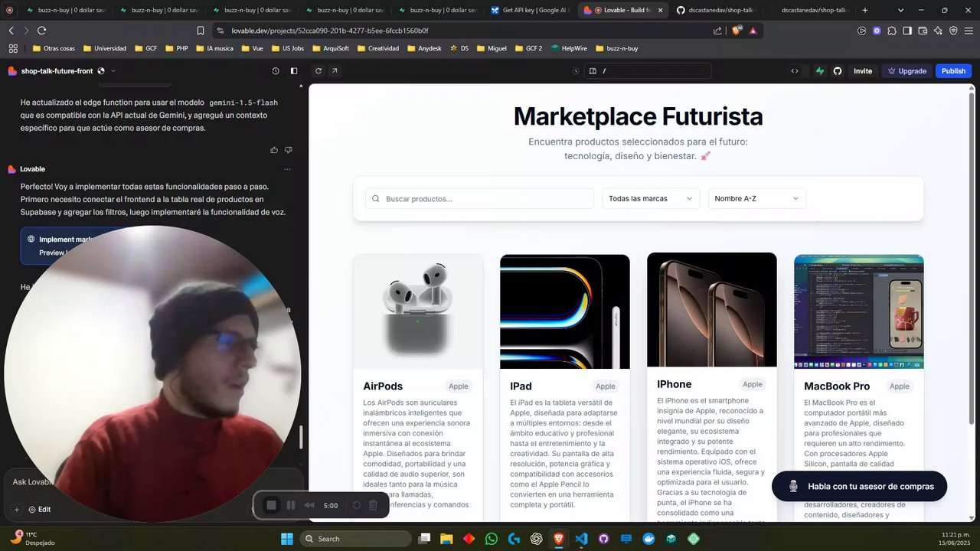Viewport: 980px width, 551px height.
Task: Open GitHub Desktop from the taskbar
Action: [603, 539]
